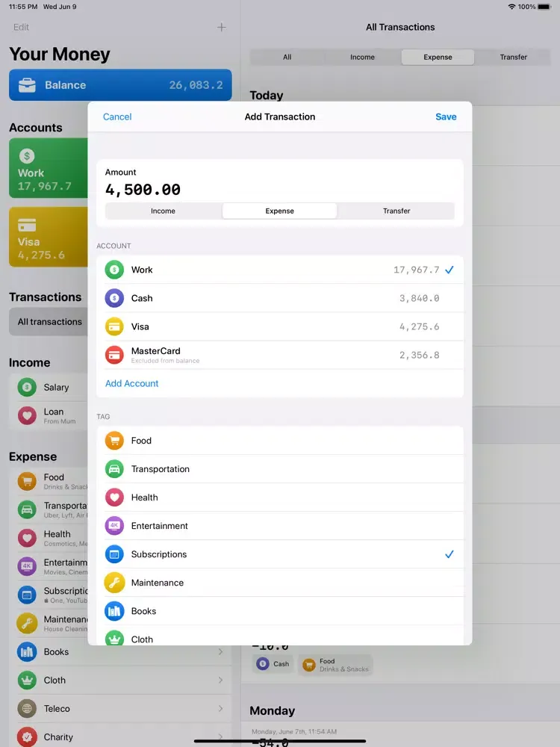Click the Visa yellow card icon in dialog
Screen dimensions: 560x747
[114, 326]
